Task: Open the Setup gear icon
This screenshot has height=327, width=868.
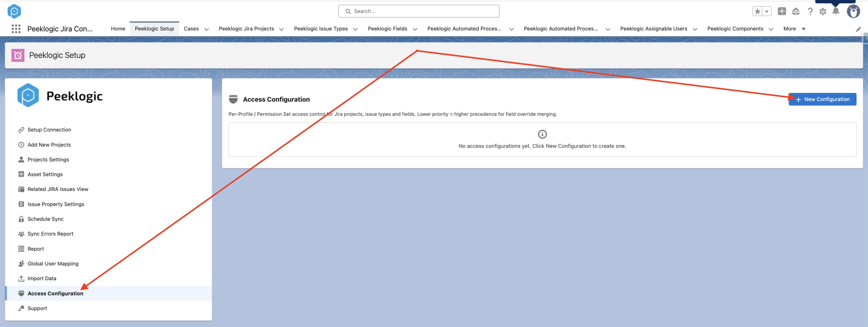Action: pyautogui.click(x=823, y=11)
